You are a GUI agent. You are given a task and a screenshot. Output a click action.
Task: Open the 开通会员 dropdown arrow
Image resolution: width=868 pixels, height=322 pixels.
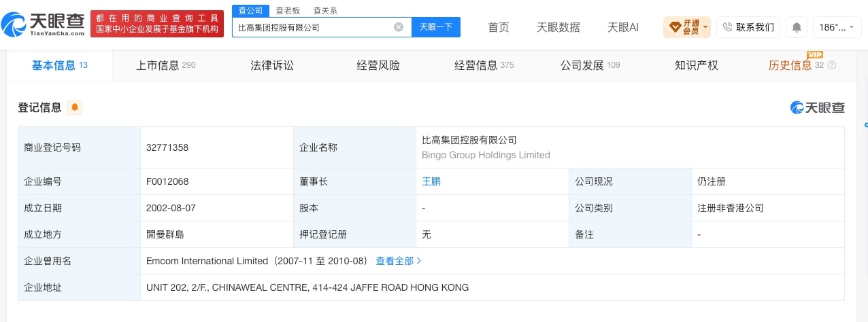(x=705, y=28)
